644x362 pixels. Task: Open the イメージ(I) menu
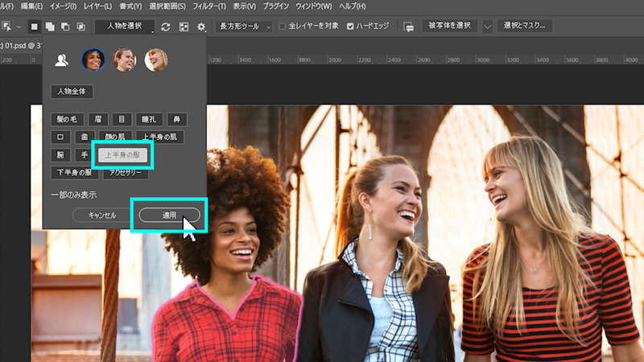point(64,6)
